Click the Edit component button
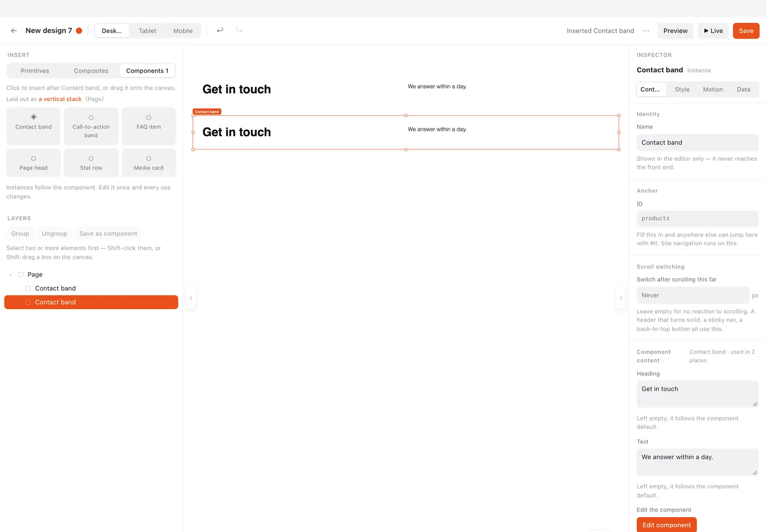This screenshot has height=532, width=766. [x=666, y=525]
